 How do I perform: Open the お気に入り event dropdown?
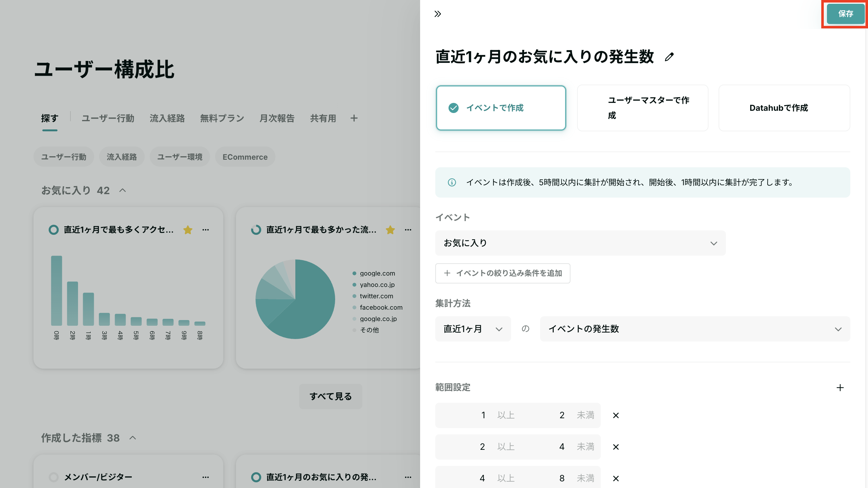pyautogui.click(x=580, y=243)
